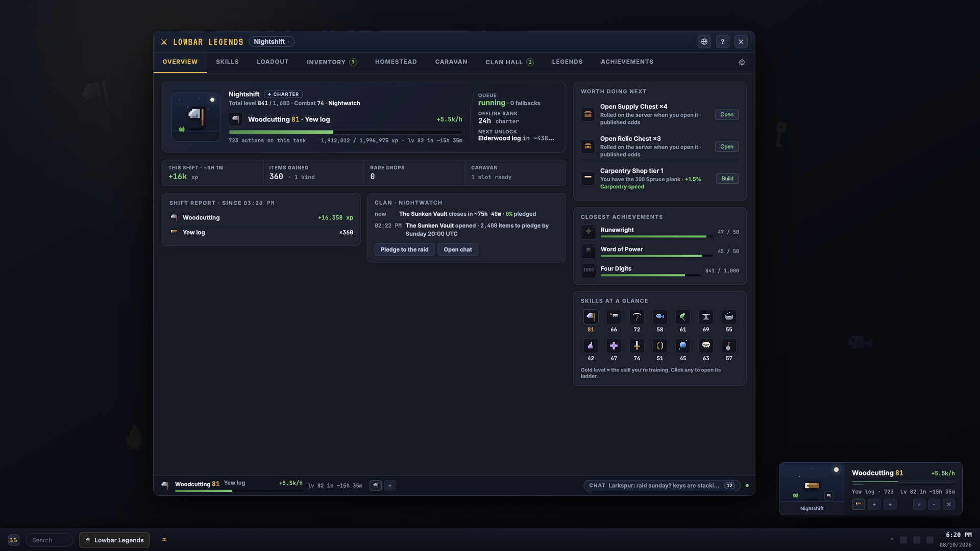
Task: View the Achievements tab
Action: (627, 62)
